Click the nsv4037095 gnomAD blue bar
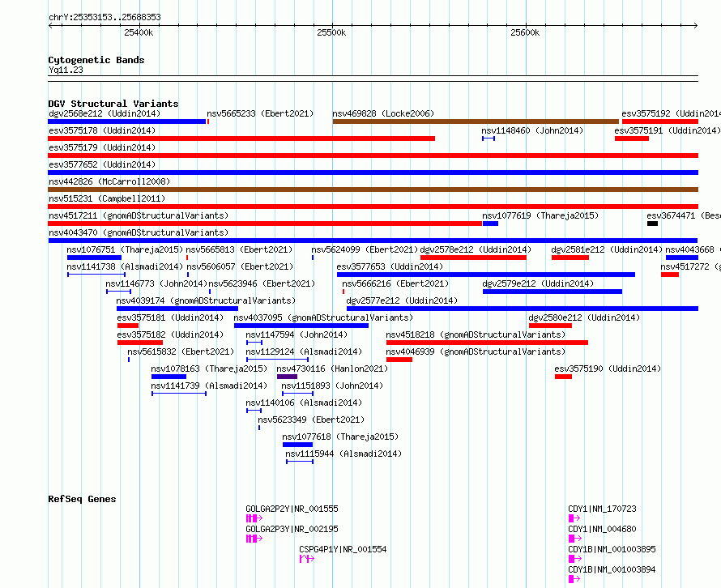 (301, 326)
